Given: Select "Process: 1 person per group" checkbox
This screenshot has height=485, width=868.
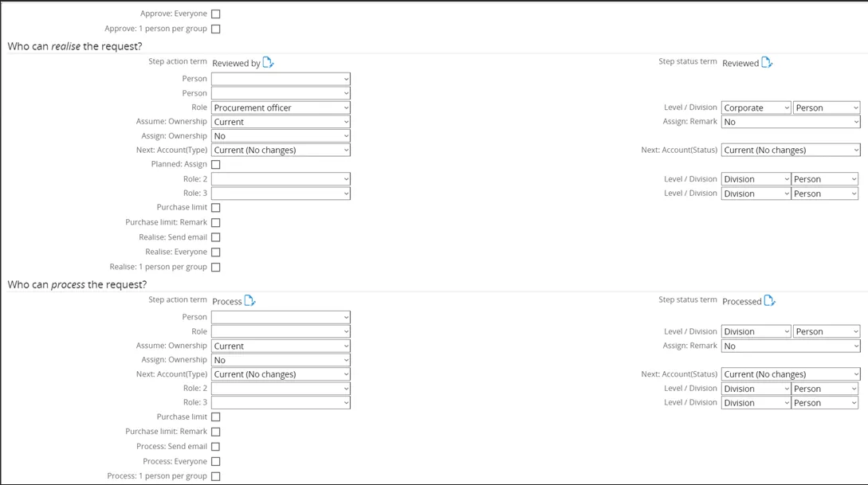Looking at the screenshot, I should (x=216, y=477).
